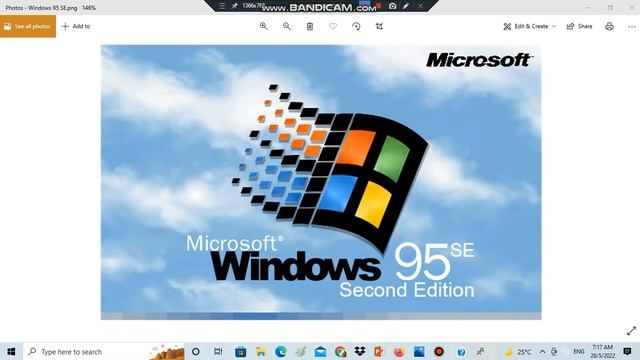This screenshot has width=640, height=360.
Task: Switch to the Photos app taskbar icon
Action: [x=419, y=351]
